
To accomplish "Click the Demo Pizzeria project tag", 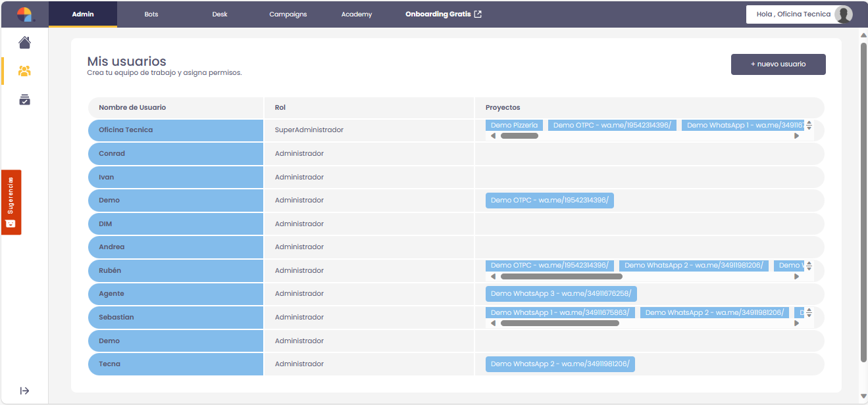I will point(514,125).
